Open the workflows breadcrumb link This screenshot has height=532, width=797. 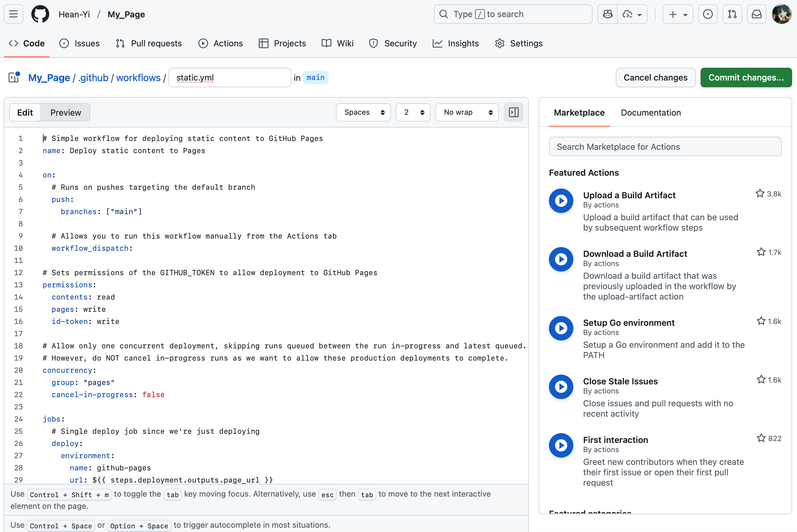pyautogui.click(x=138, y=78)
